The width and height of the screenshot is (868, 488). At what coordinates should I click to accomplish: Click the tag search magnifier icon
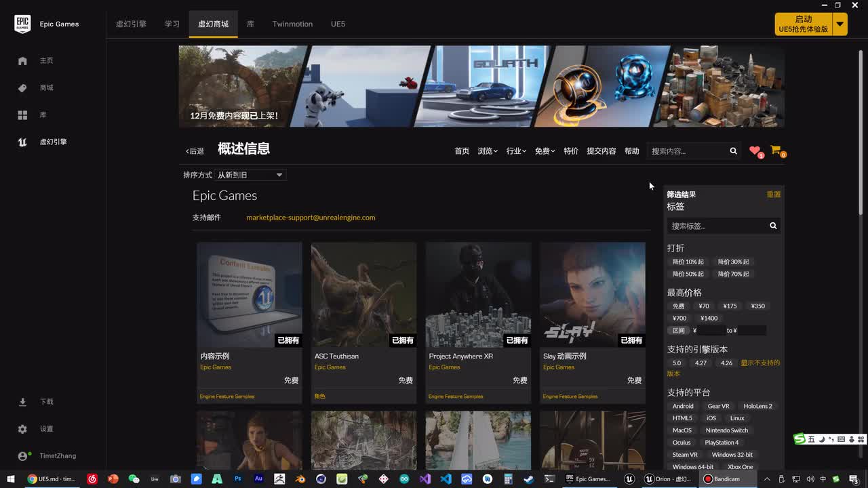773,226
